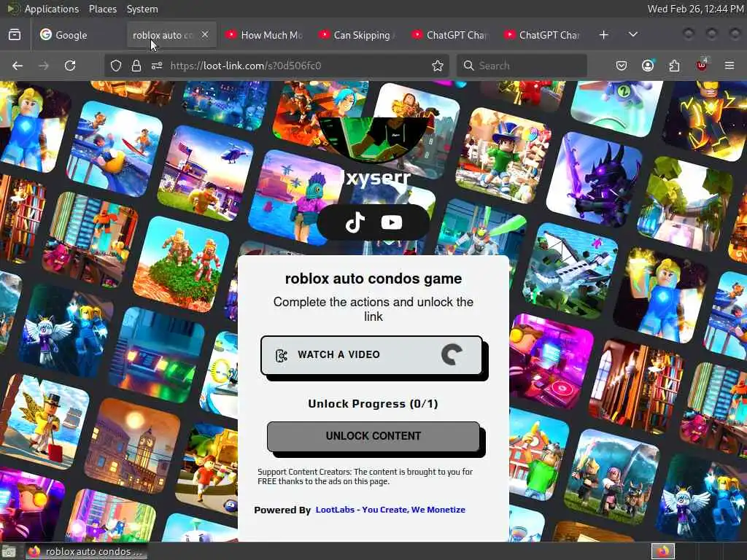Click the Support Content Creators notice text

coord(365,476)
